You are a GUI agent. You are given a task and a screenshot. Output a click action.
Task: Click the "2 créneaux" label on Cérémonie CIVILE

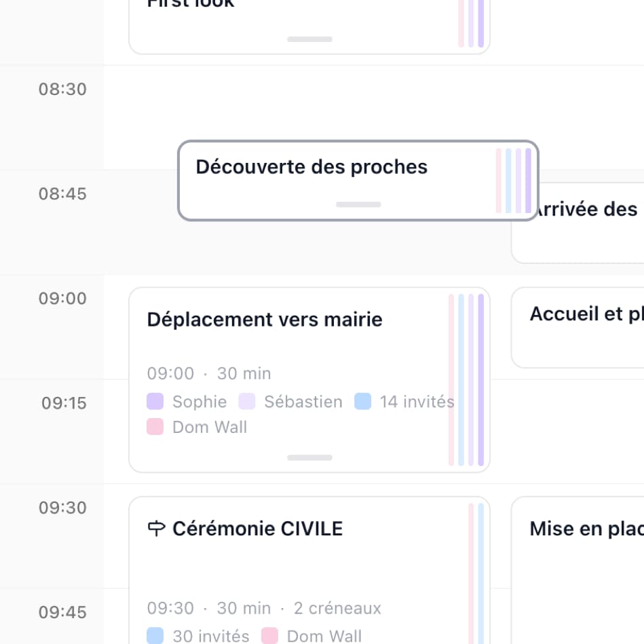tap(337, 608)
